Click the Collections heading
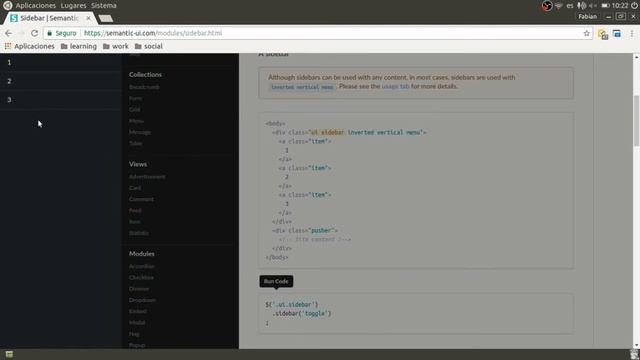Screen dimensions: 640x360 tap(145, 74)
